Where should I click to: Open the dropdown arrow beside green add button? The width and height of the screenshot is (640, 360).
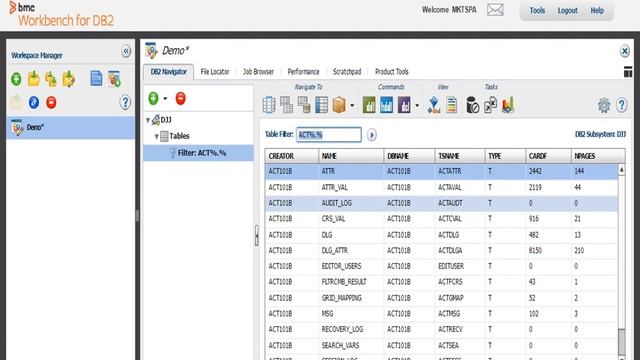tap(165, 98)
